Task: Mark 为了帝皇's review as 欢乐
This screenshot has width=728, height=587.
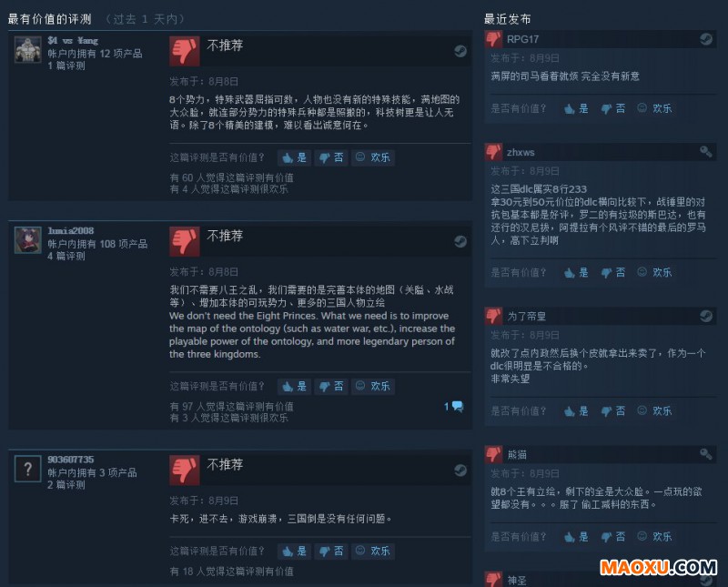Action: (654, 410)
